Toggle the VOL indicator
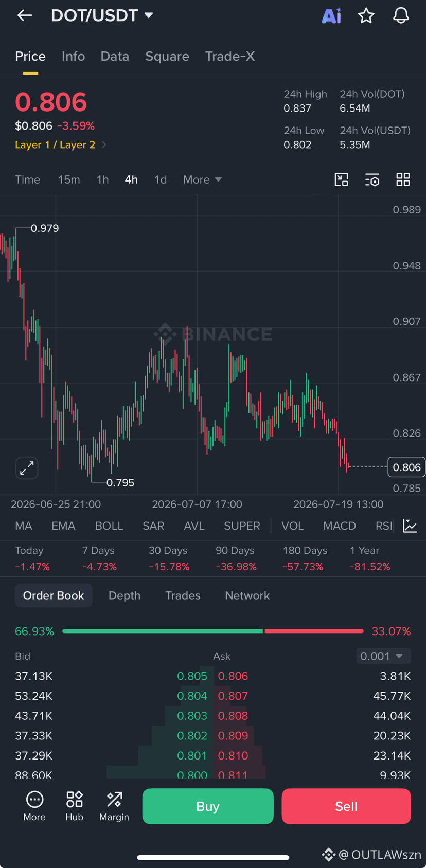The height and width of the screenshot is (868, 426). click(292, 526)
